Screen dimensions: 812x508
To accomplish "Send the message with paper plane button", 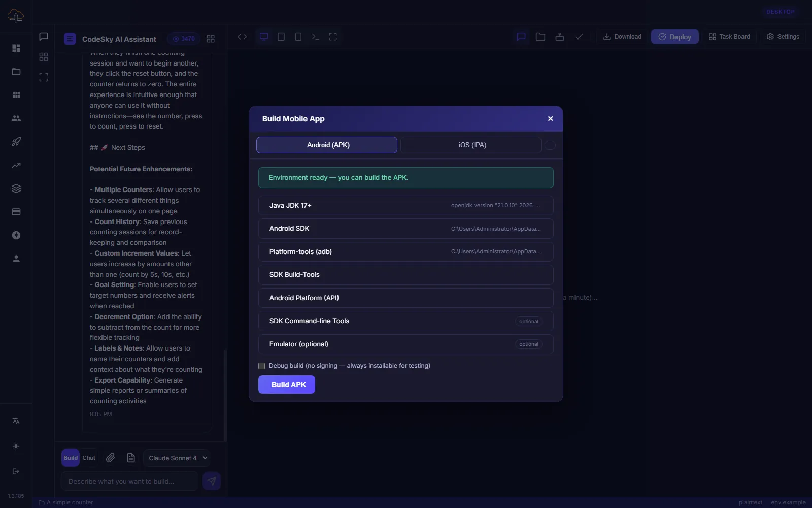I will point(212,481).
